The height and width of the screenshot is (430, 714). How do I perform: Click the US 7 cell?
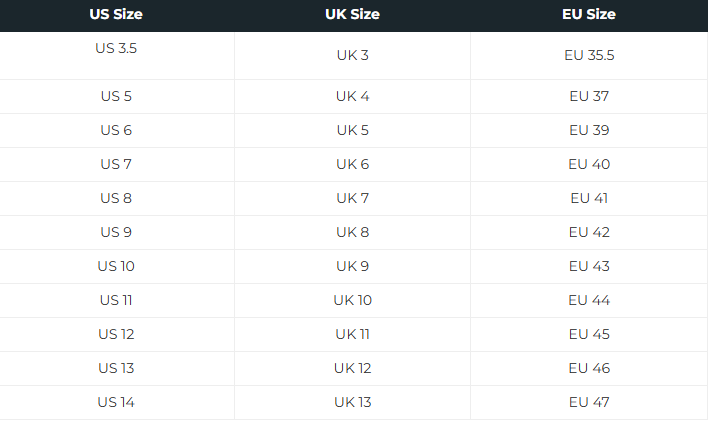coord(116,165)
